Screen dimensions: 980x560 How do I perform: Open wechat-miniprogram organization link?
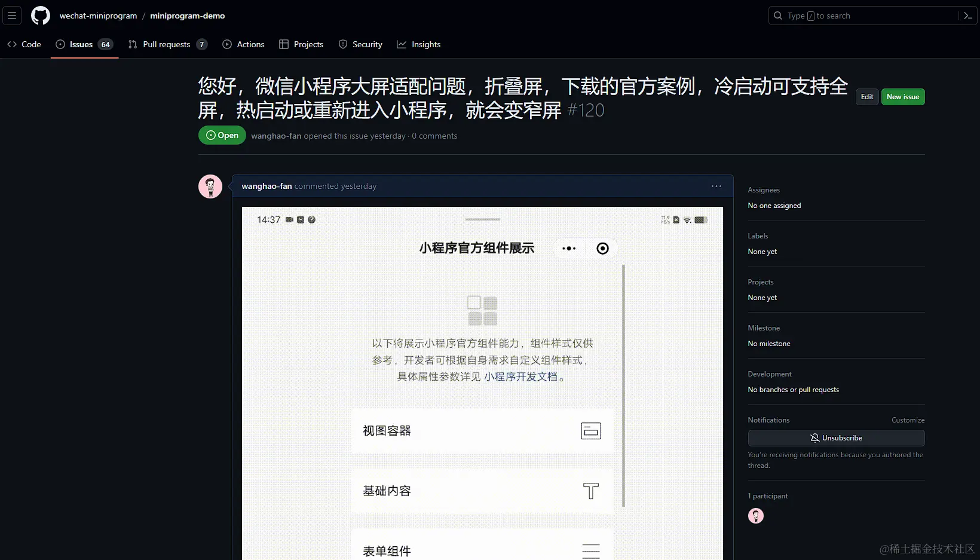point(98,16)
